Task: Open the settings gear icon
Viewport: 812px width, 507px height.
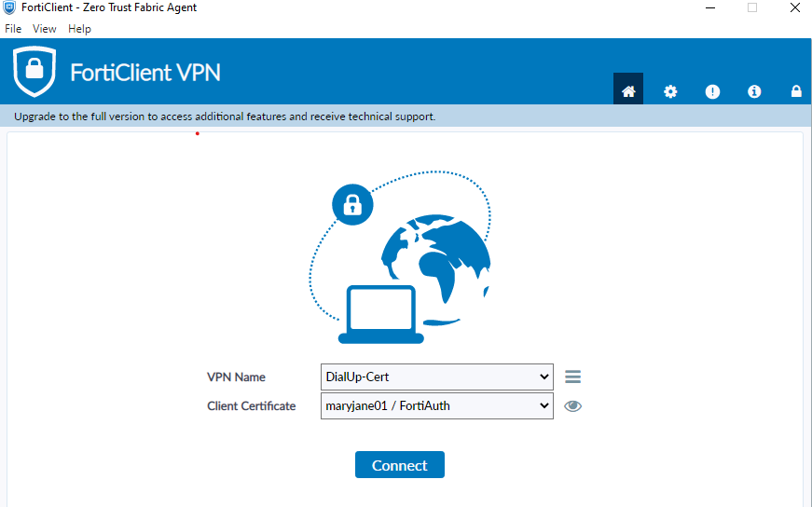Action: click(670, 91)
